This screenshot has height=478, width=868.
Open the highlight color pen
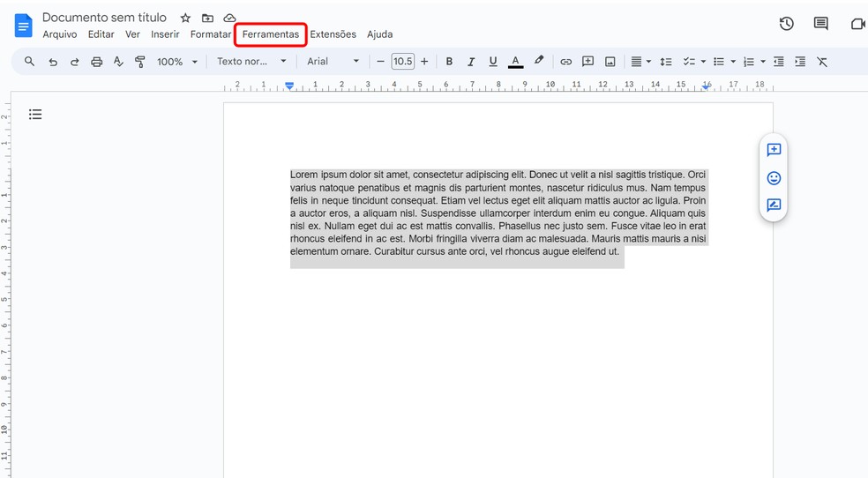point(539,61)
